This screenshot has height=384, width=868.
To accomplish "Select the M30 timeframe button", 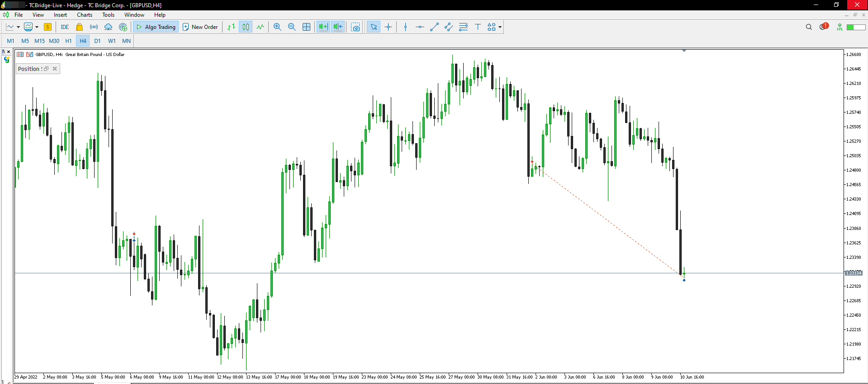I will 54,41.
